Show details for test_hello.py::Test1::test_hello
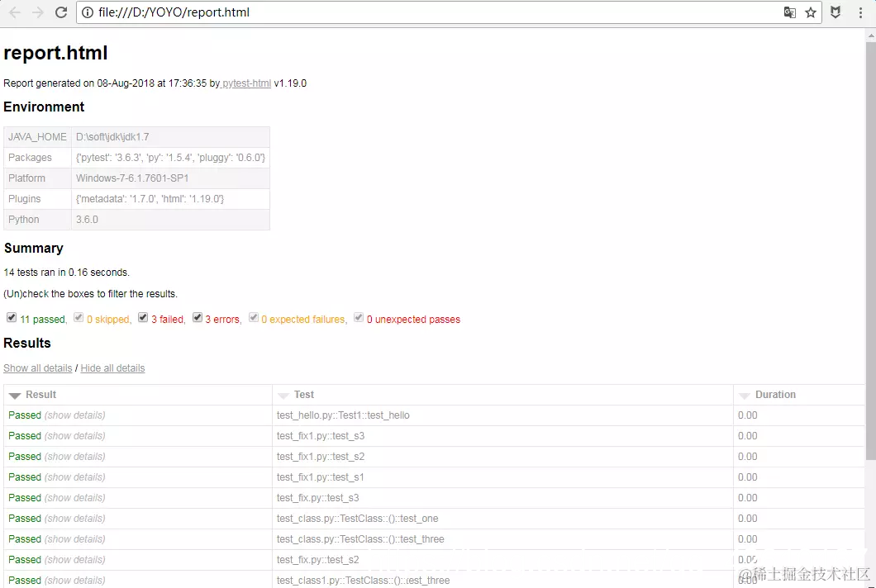 pyautogui.click(x=75, y=415)
